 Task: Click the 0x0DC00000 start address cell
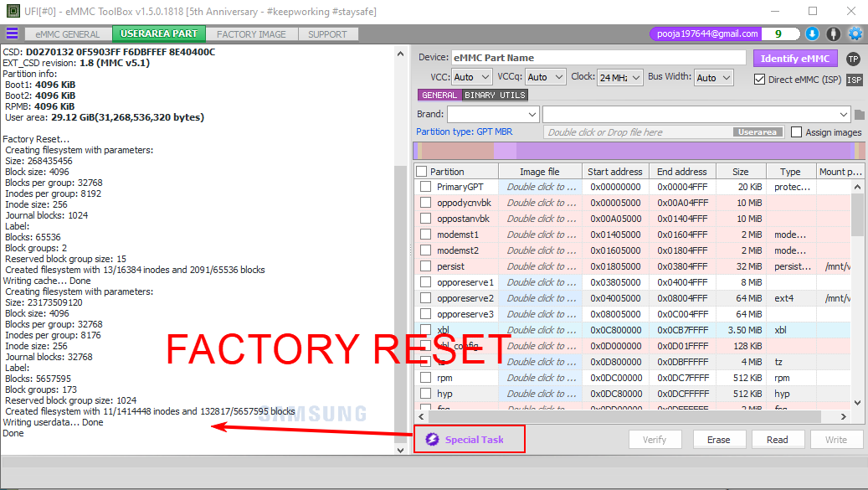[x=615, y=378]
